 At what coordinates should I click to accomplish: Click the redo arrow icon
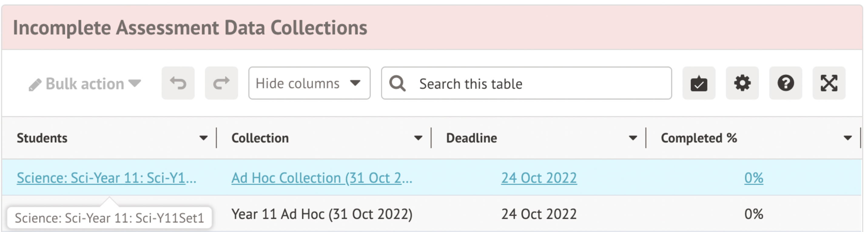point(221,83)
